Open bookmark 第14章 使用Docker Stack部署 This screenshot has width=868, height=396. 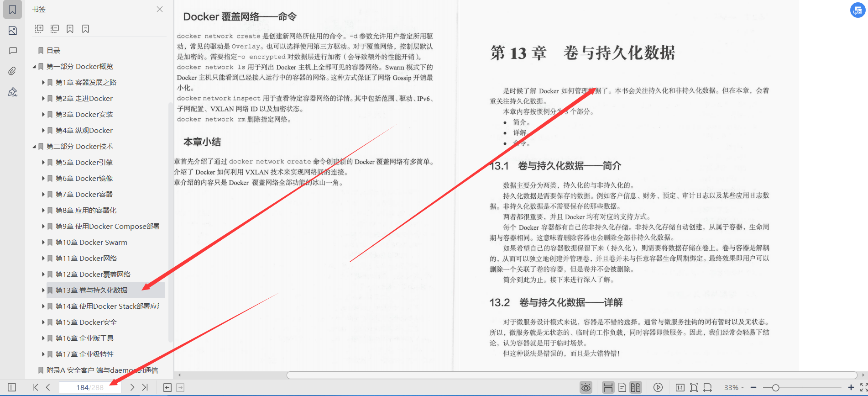[108, 306]
